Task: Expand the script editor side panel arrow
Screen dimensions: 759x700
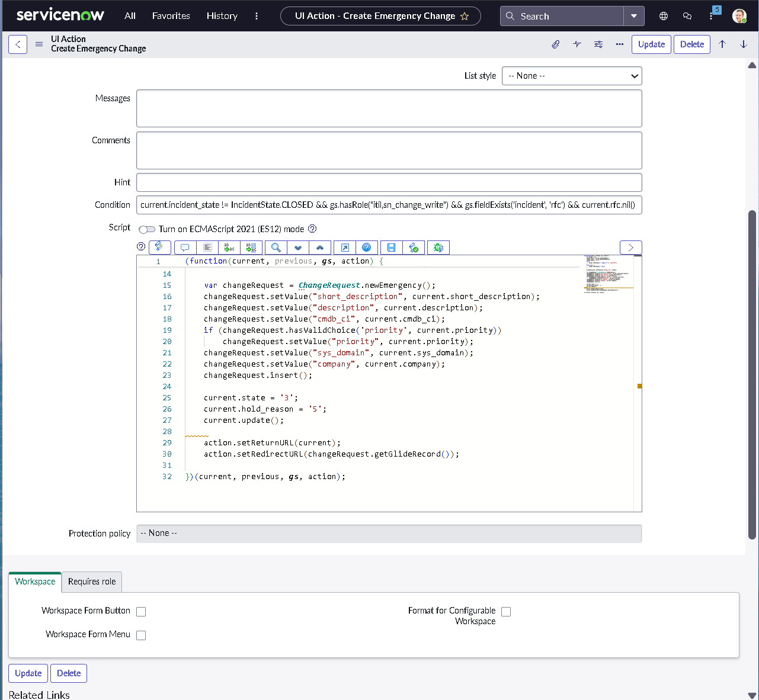Action: (630, 248)
